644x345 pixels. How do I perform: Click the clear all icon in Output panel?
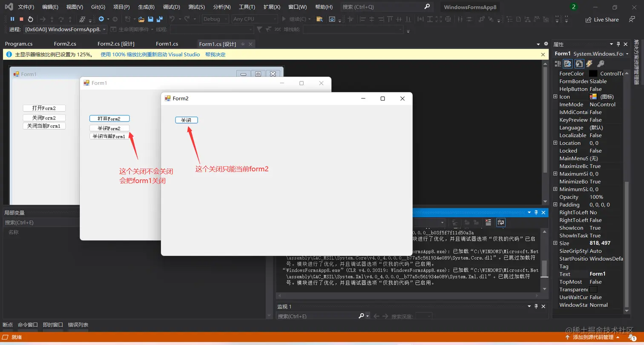click(x=488, y=222)
